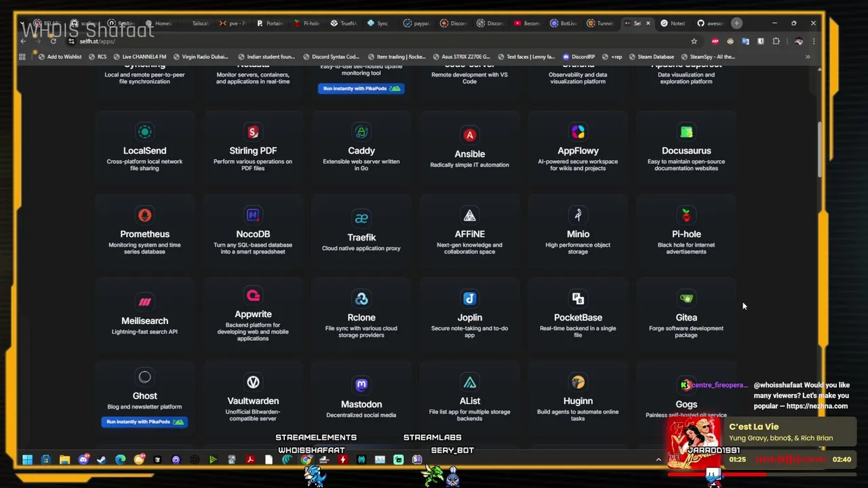The image size is (868, 488).
Task: Select the Vaultwarden shield icon
Action: [253, 382]
